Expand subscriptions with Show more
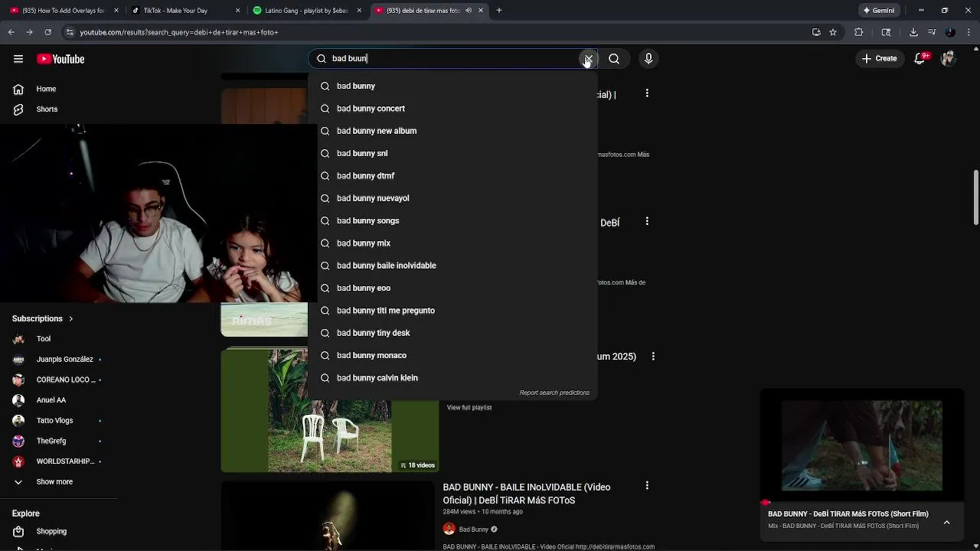Image resolution: width=980 pixels, height=551 pixels. 55,482
